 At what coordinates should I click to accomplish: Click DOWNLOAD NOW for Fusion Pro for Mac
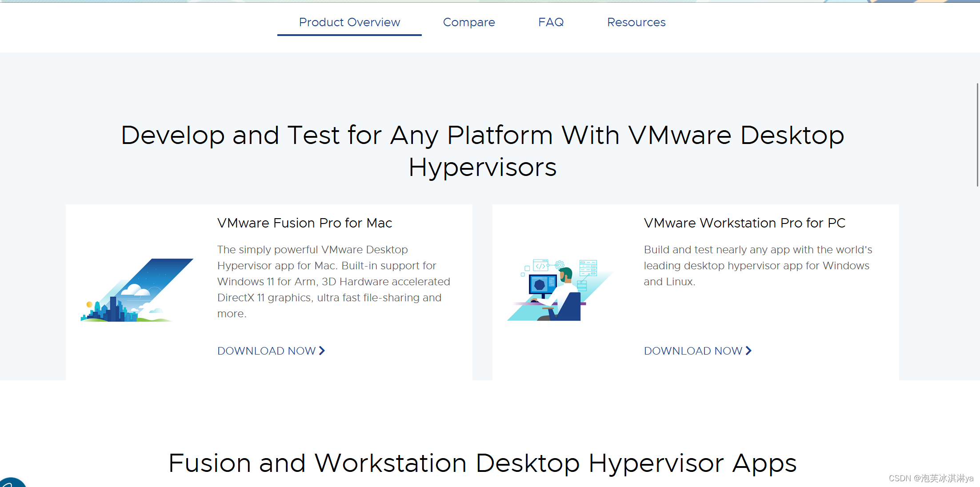(x=267, y=351)
